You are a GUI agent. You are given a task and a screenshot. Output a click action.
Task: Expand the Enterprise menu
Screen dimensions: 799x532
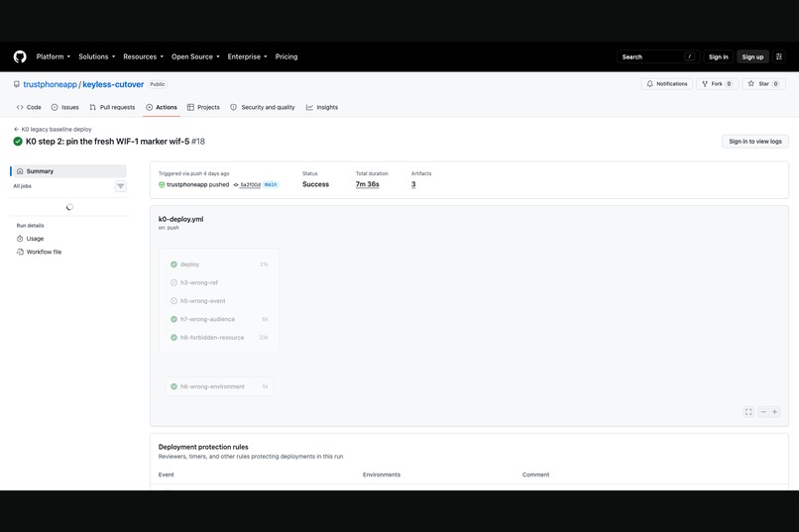(247, 56)
